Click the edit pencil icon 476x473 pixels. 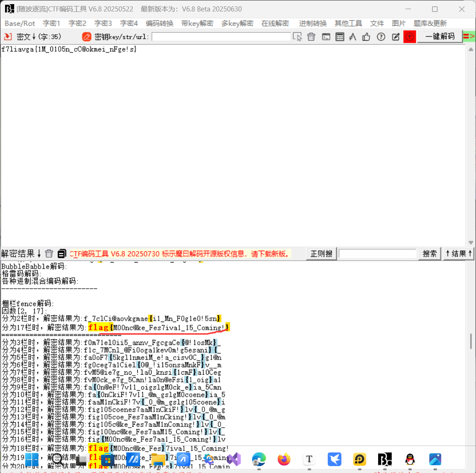[395, 37]
